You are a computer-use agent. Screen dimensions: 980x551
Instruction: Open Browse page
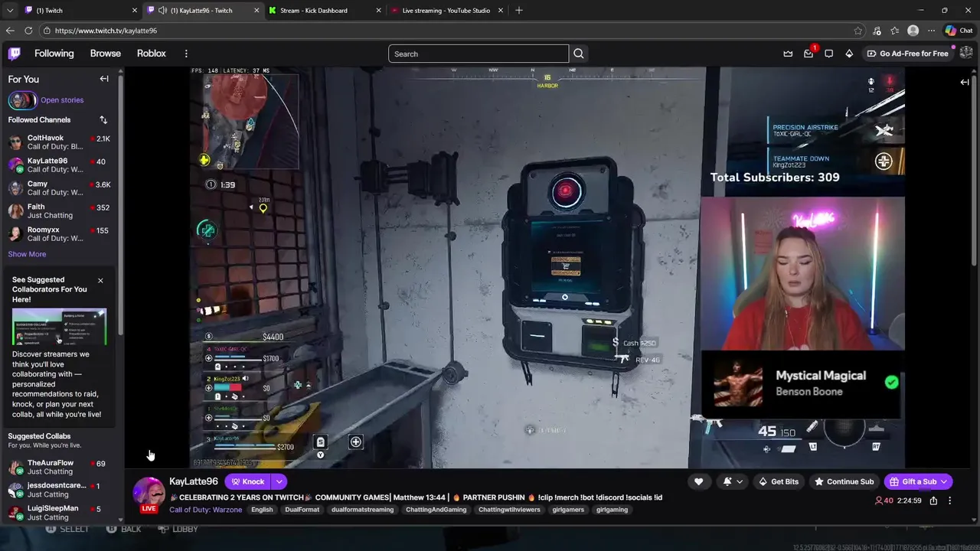pos(106,54)
